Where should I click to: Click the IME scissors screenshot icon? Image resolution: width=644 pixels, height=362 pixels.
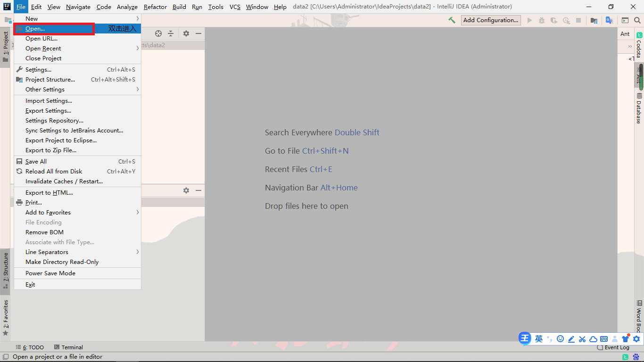582,339
